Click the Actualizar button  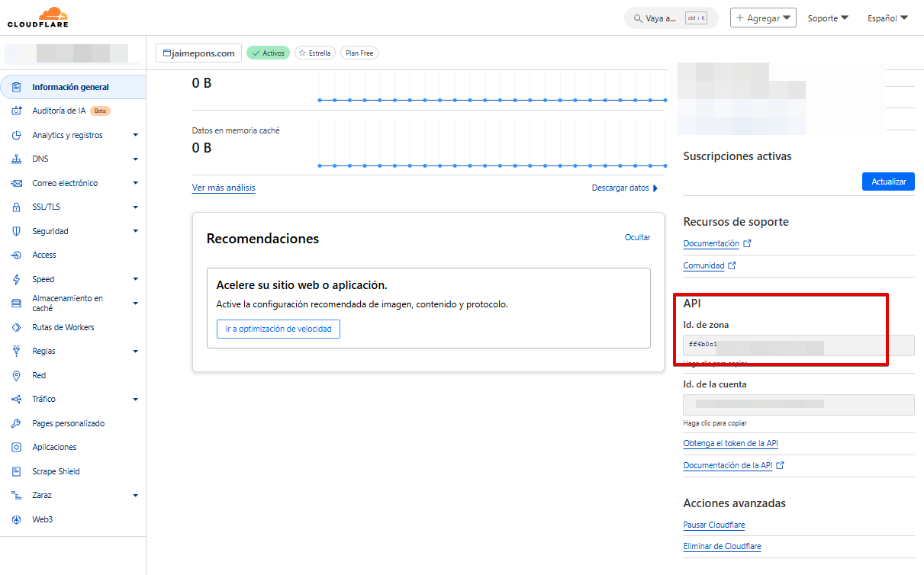[888, 181]
